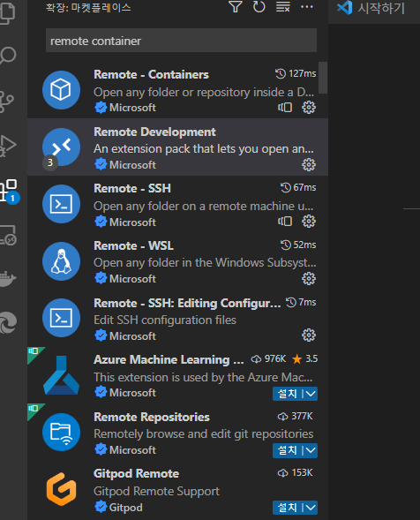
Task: Open Remote - WSL manage gear
Action: (309, 279)
